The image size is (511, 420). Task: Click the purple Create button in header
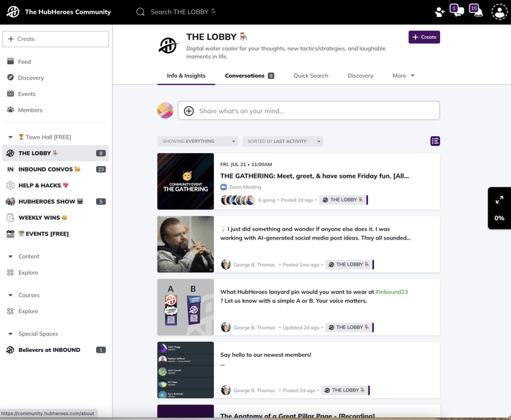click(x=424, y=37)
